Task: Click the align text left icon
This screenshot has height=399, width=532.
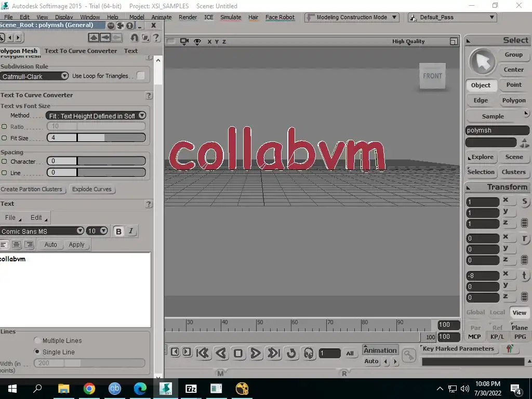Action: pos(4,245)
